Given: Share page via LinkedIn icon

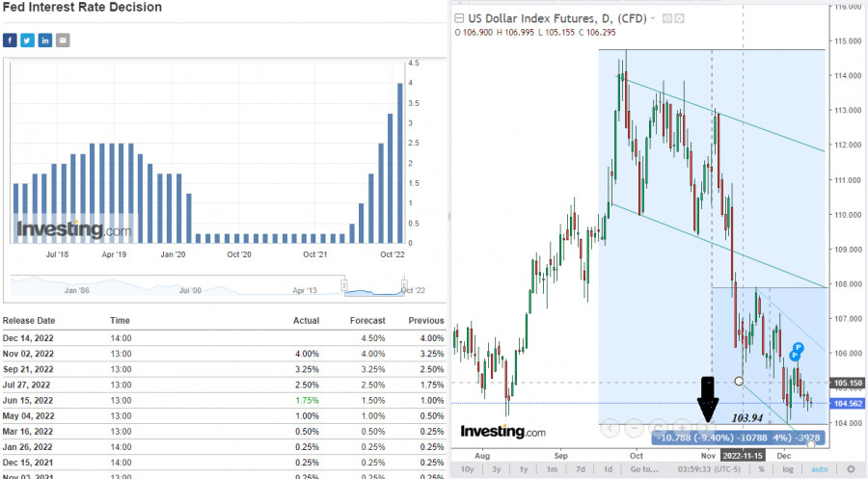Looking at the screenshot, I should [x=45, y=40].
